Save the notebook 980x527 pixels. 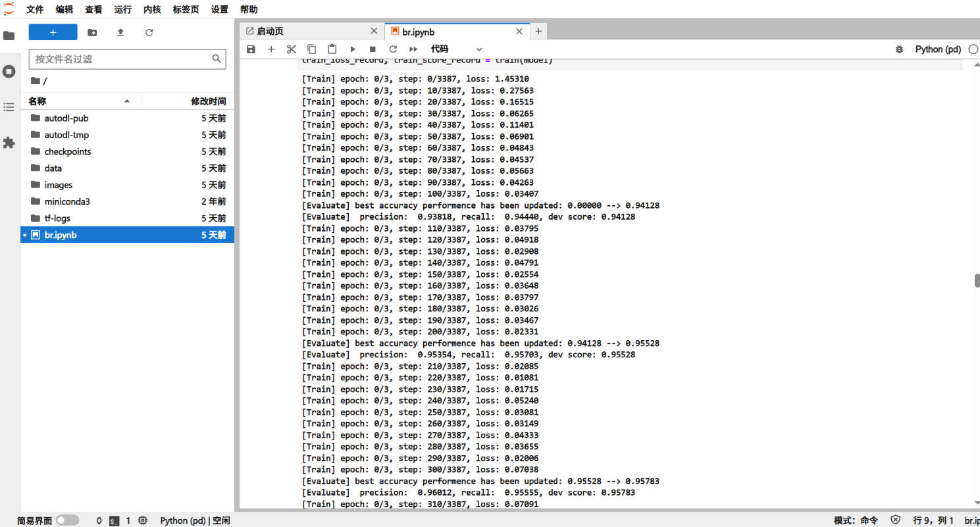pos(251,49)
